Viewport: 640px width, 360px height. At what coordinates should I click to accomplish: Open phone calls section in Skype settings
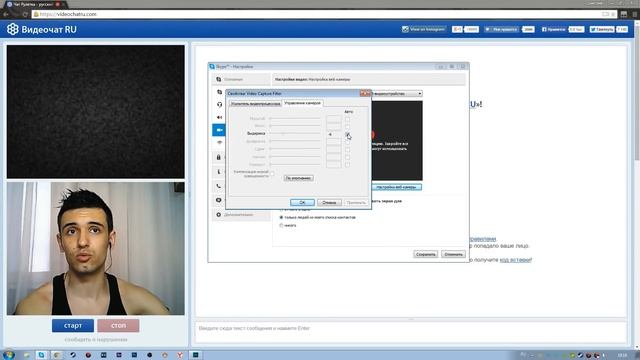click(x=219, y=186)
